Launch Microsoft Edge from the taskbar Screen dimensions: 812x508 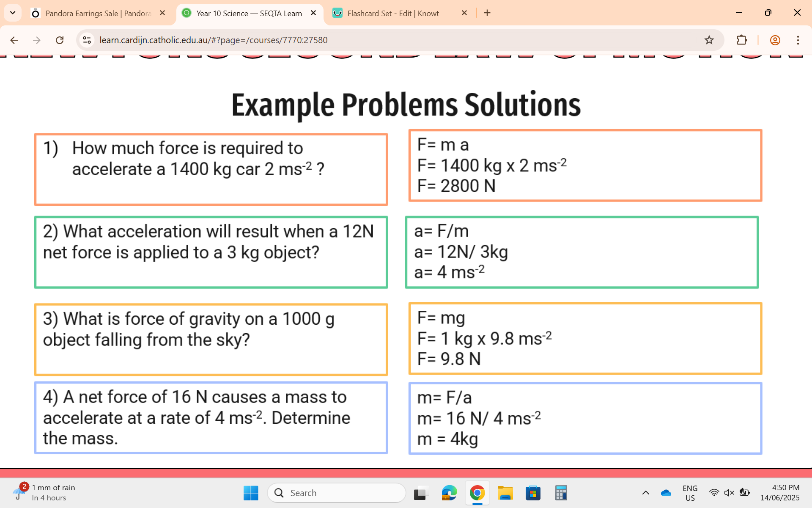(449, 493)
